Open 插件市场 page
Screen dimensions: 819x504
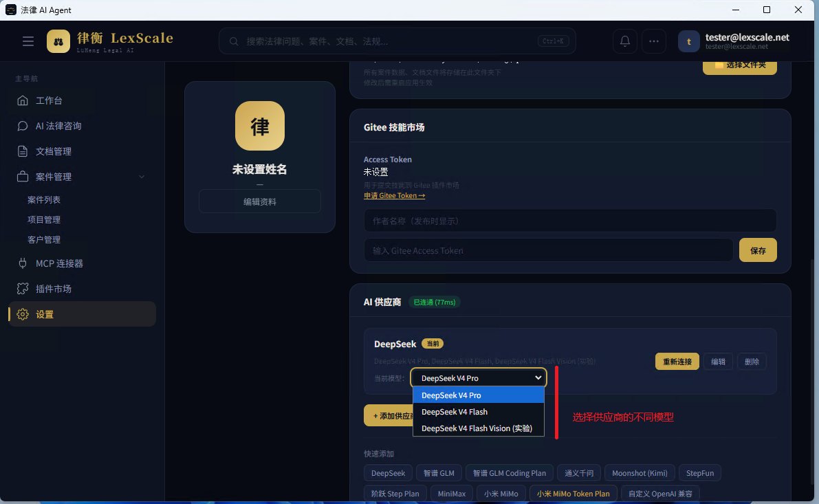coord(82,289)
